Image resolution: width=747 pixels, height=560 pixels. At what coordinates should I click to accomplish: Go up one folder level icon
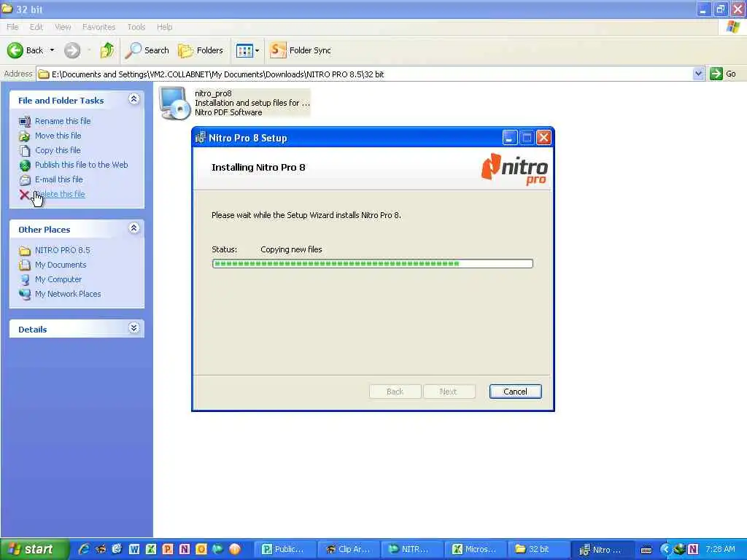107,50
